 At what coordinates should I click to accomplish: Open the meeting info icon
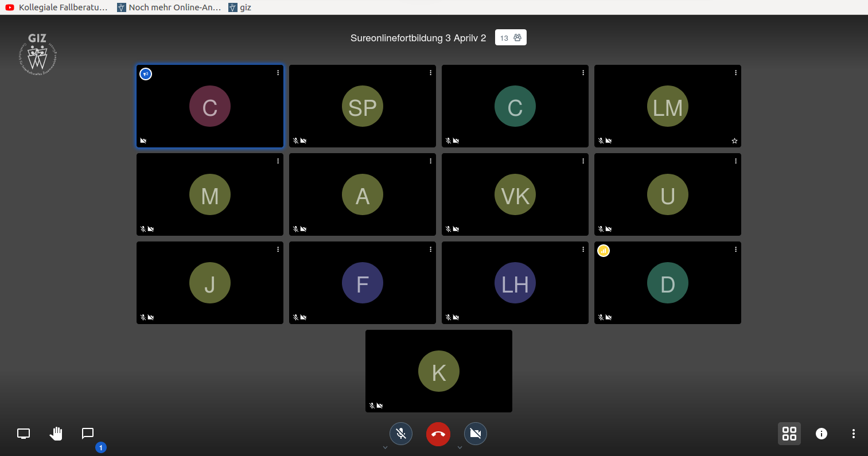coord(822,434)
